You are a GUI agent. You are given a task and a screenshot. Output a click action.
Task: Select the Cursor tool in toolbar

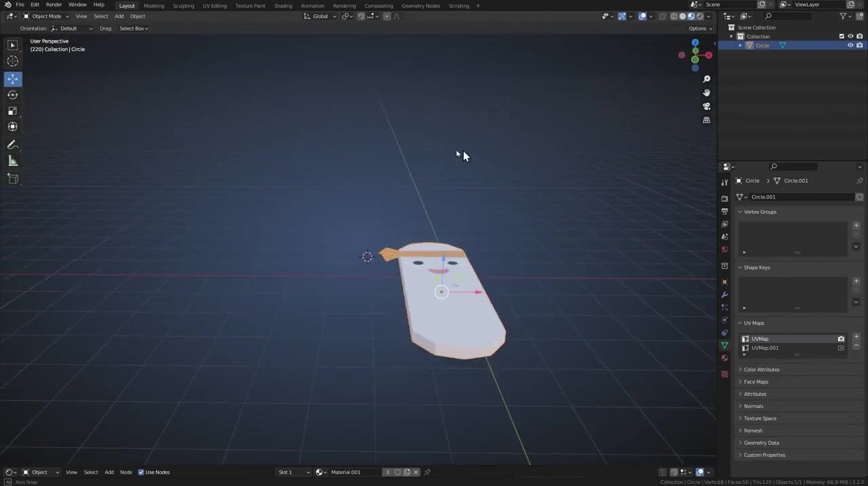click(x=12, y=61)
